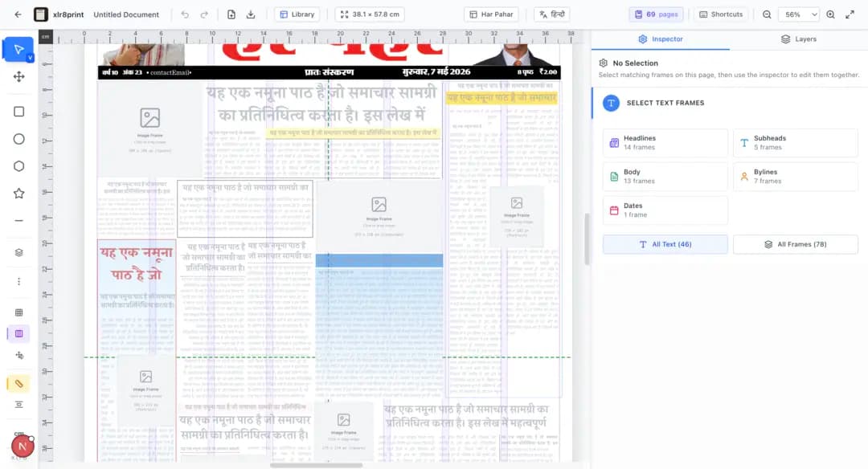The width and height of the screenshot is (868, 469).
Task: Click the masthead date गुरुवार, 7 मई 2026
Action: pyautogui.click(x=436, y=72)
